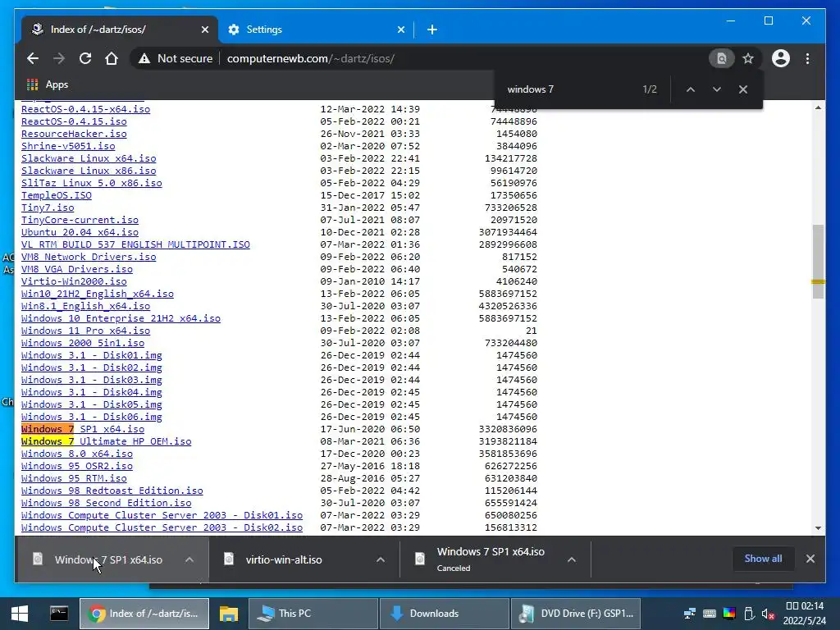Image resolution: width=840 pixels, height=630 pixels.
Task: Expand options for canceled Windows 7 SP1 download
Action: pos(572,559)
